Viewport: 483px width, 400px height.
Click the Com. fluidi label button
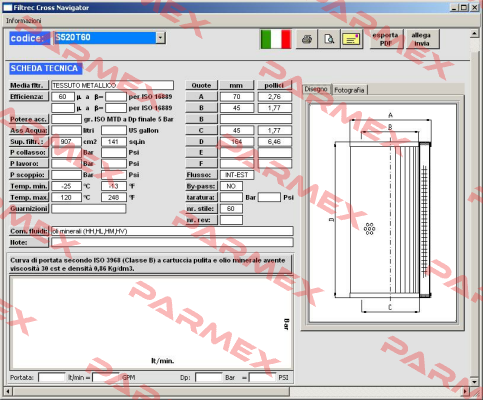pyautogui.click(x=29, y=231)
